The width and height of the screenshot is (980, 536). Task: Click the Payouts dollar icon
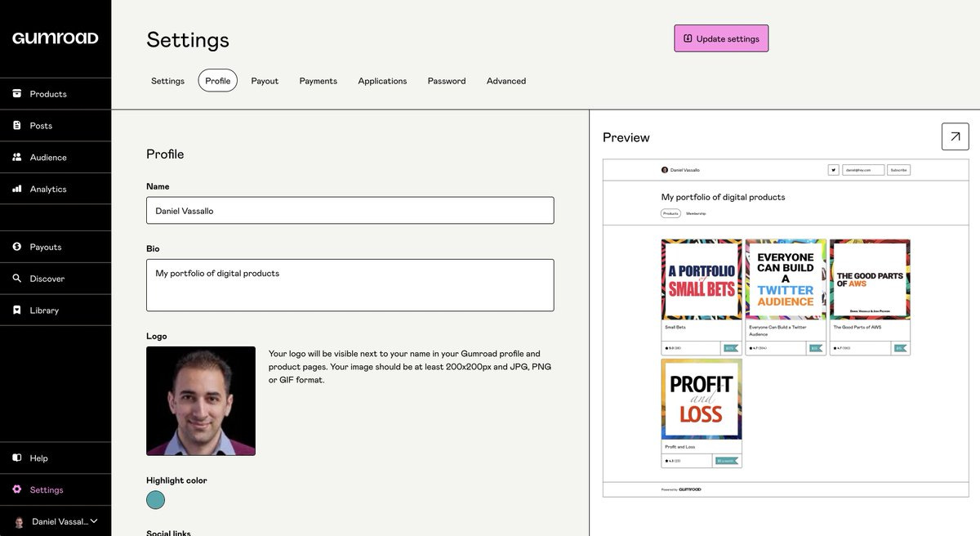coord(17,247)
